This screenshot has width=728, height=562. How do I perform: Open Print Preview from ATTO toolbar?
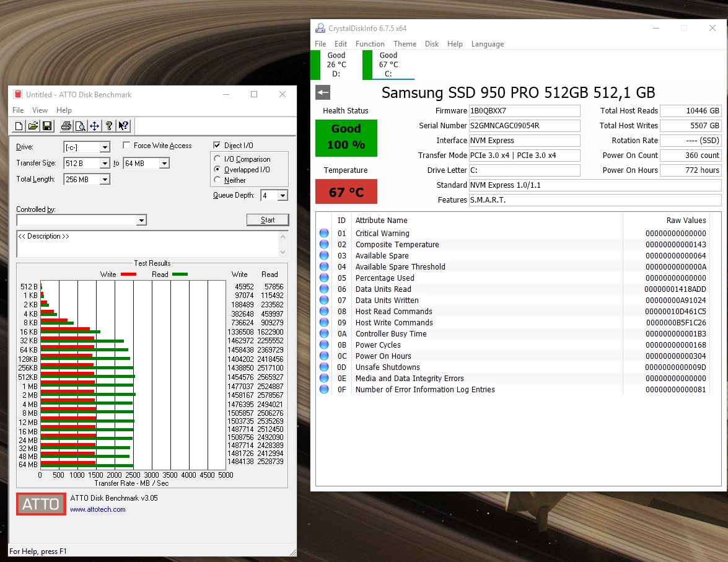[81, 126]
